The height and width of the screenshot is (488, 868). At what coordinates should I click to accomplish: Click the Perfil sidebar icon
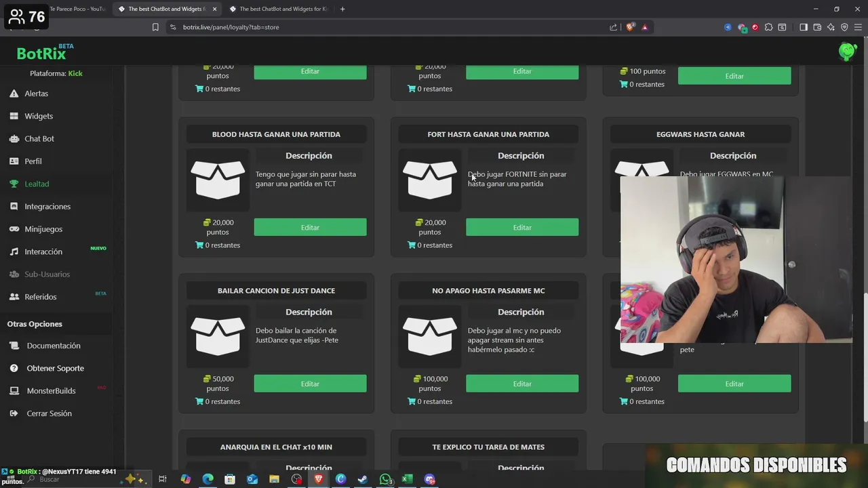(14, 161)
